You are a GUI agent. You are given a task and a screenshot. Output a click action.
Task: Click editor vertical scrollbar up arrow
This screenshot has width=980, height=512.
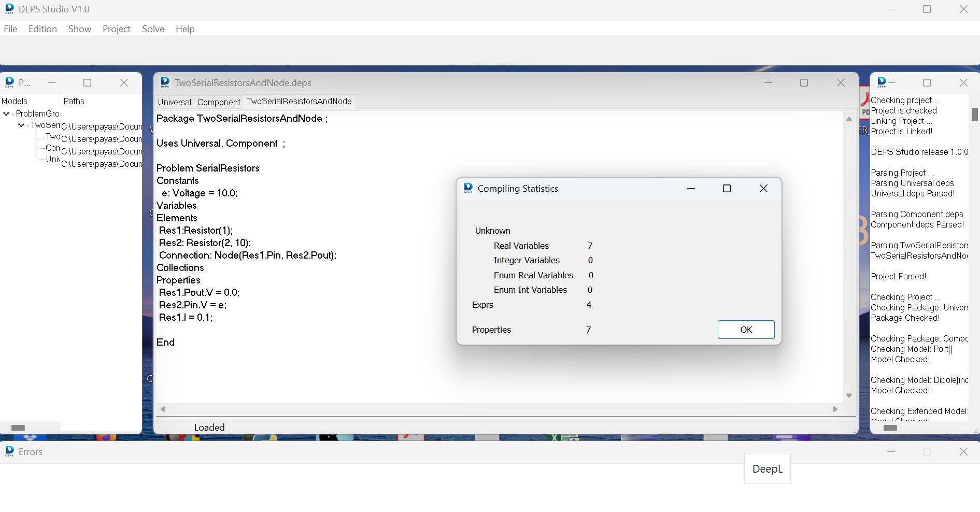(x=849, y=119)
